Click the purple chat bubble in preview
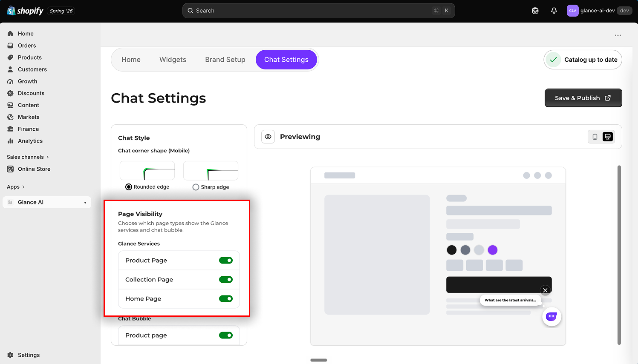This screenshot has width=638, height=364. pos(551,317)
